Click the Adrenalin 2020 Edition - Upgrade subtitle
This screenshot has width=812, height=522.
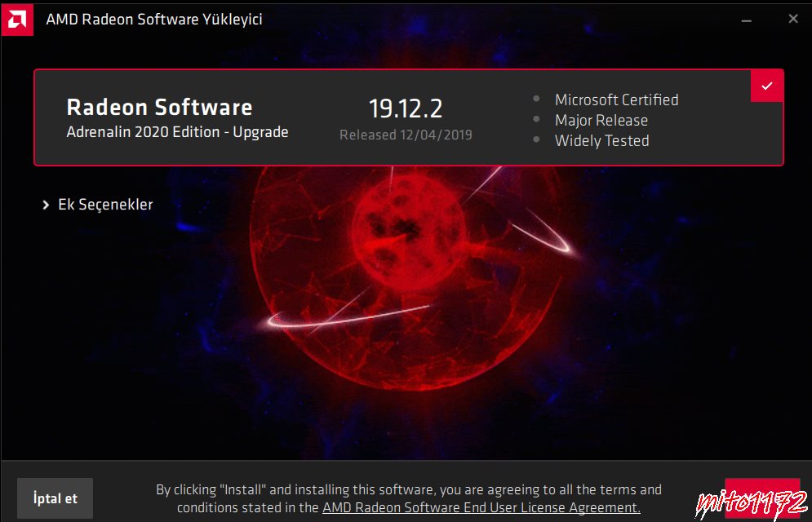pyautogui.click(x=177, y=132)
